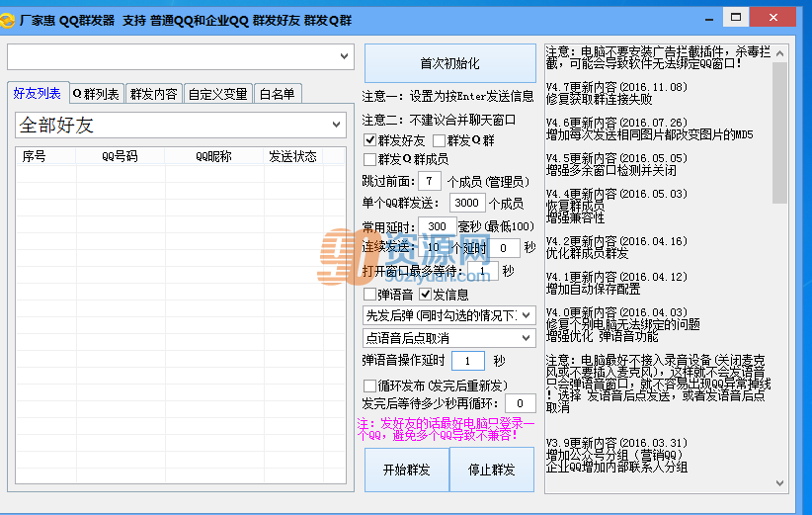This screenshot has width=812, height=515.
Task: Expand the 全部好友 dropdown
Action: point(336,125)
